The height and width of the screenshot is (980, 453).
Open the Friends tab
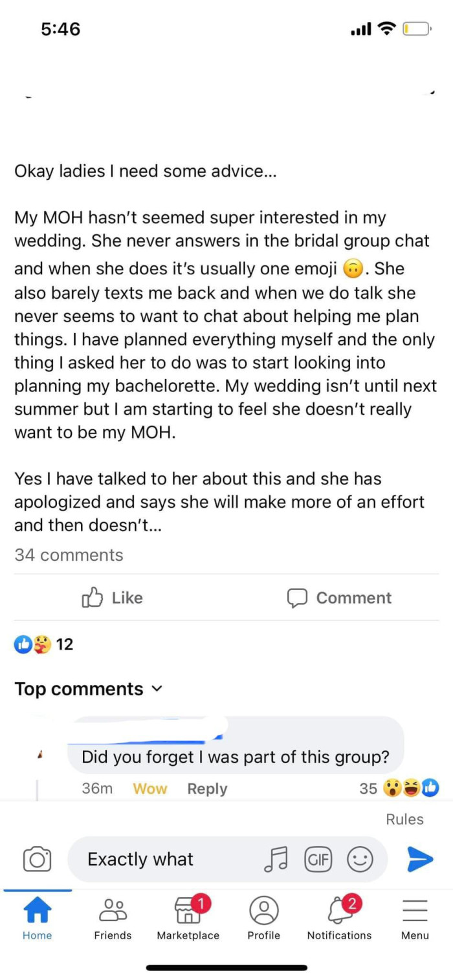(113, 919)
